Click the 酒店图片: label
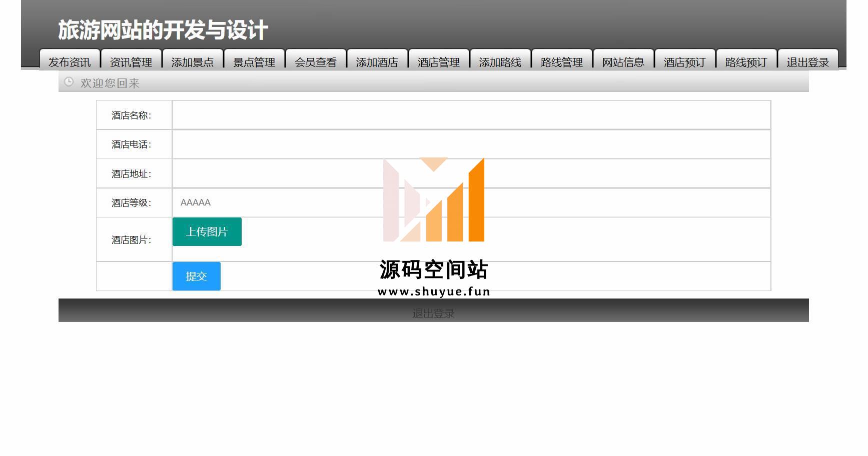The image size is (868, 456). point(132,240)
